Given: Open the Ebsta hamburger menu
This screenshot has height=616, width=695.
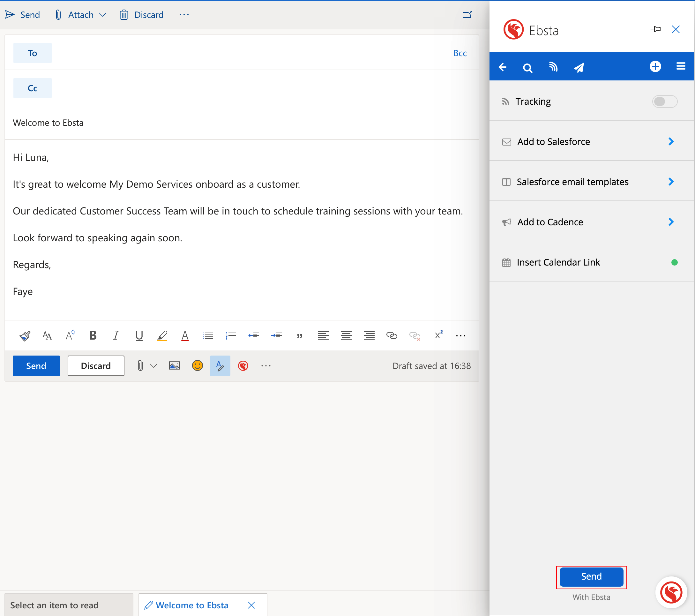Looking at the screenshot, I should pos(680,66).
